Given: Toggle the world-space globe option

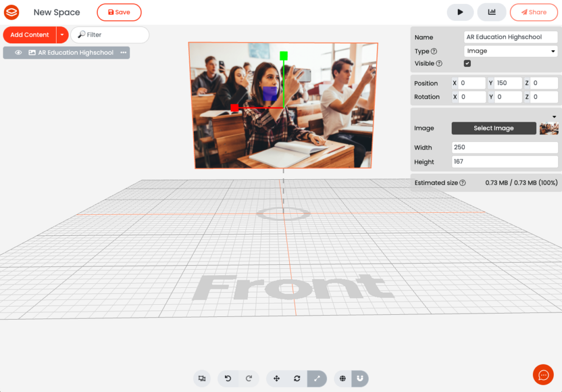Looking at the screenshot, I should click(x=342, y=378).
